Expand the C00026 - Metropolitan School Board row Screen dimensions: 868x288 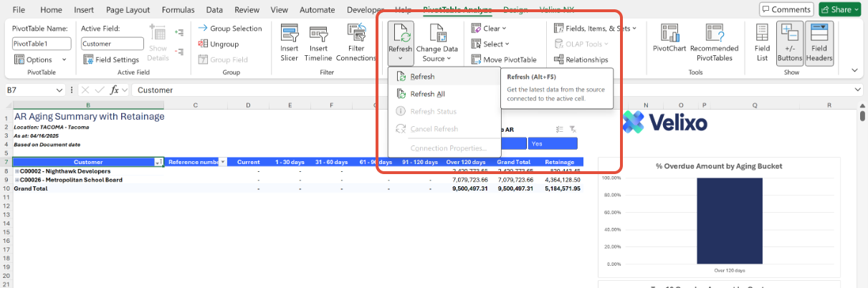pyautogui.click(x=16, y=180)
